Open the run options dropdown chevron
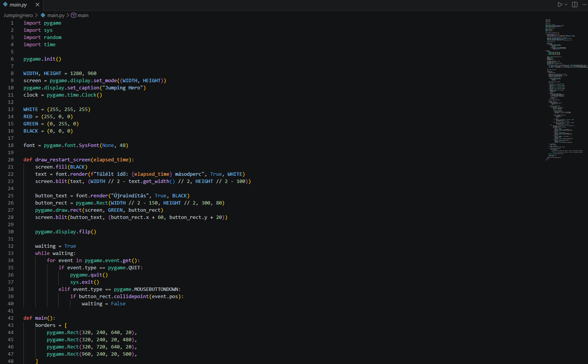 click(566, 5)
